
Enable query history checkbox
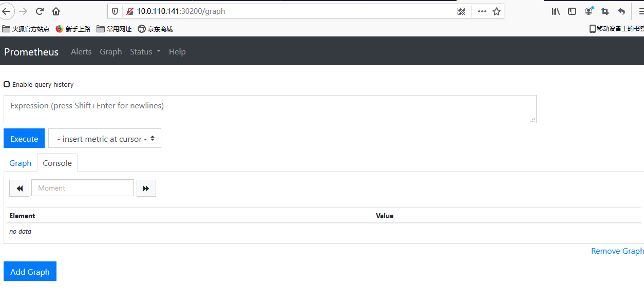(7, 84)
